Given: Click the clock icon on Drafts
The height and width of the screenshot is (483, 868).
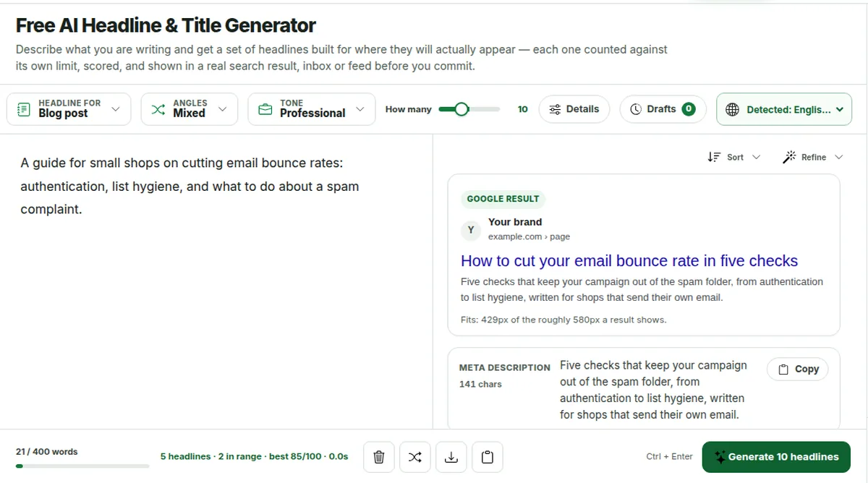Looking at the screenshot, I should (x=636, y=109).
